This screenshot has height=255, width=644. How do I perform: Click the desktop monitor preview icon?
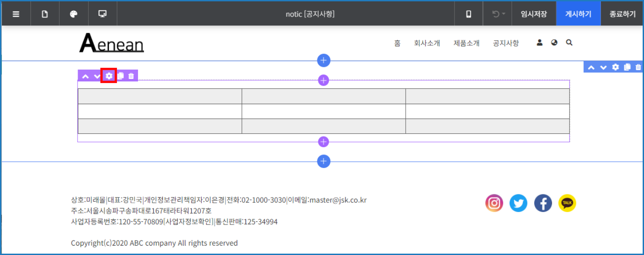pos(103,14)
